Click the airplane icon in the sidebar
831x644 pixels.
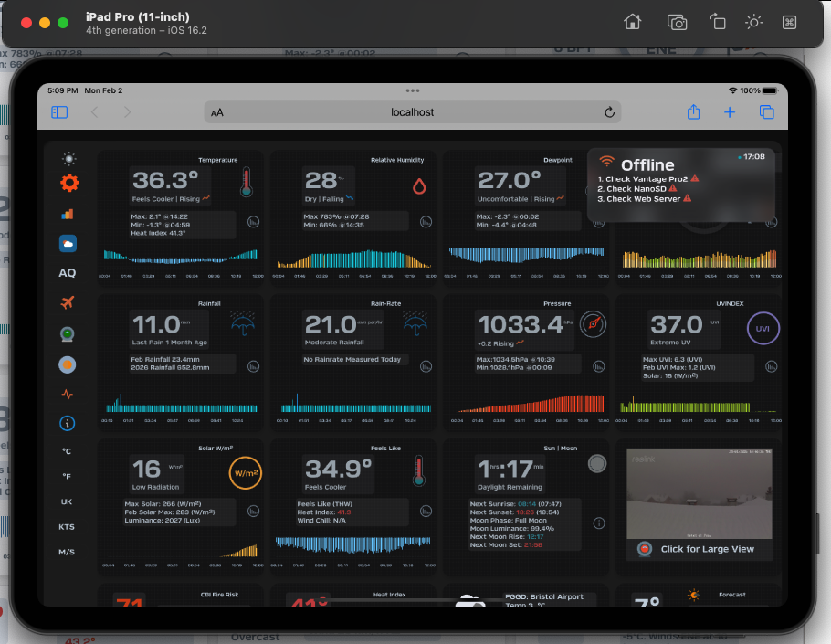[x=68, y=302]
